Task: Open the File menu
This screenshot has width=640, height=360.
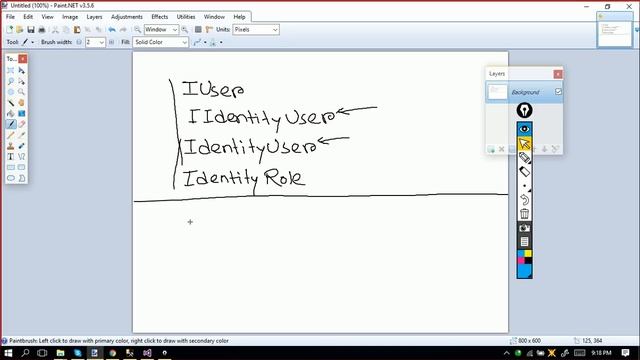Action: point(10,17)
